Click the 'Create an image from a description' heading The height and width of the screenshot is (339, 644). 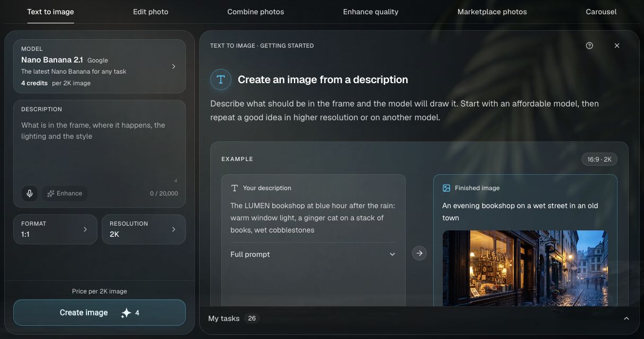click(323, 79)
